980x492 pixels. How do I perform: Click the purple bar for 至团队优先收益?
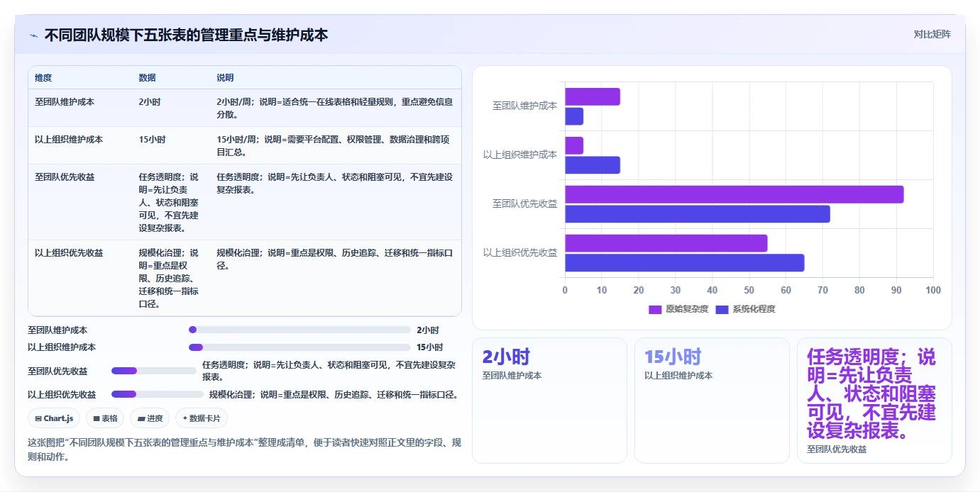tap(734, 194)
